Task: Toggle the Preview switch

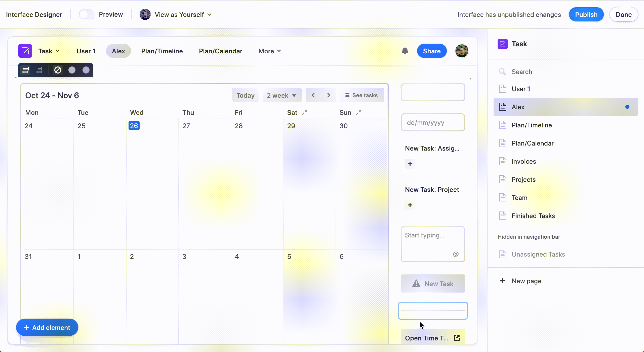Action: 87,15
